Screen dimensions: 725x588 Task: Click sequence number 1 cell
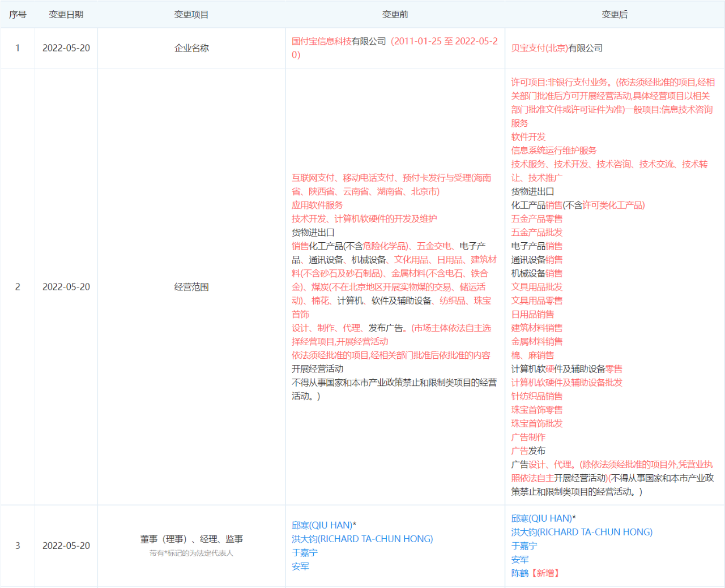click(18, 48)
